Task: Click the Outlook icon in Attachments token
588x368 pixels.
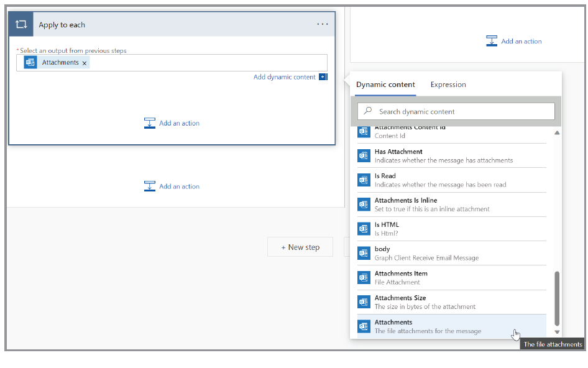Action: 30,62
